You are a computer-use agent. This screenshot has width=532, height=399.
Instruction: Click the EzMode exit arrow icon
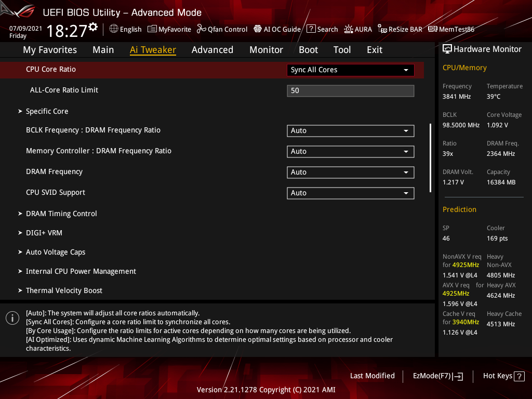coord(458,376)
